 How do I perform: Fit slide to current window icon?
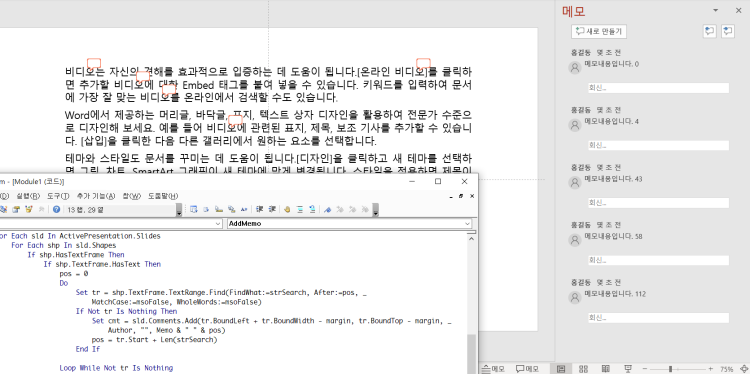click(x=744, y=369)
